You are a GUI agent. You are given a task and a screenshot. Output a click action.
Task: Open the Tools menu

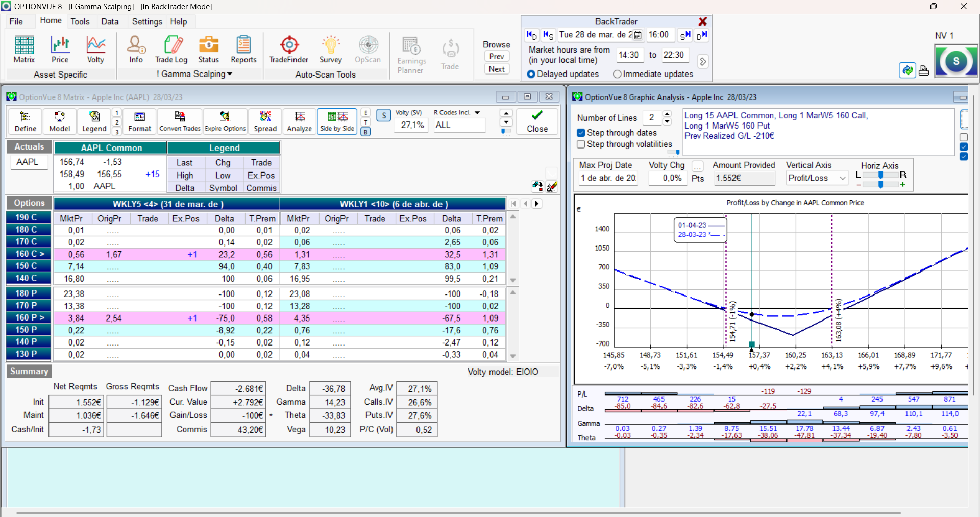(x=80, y=21)
